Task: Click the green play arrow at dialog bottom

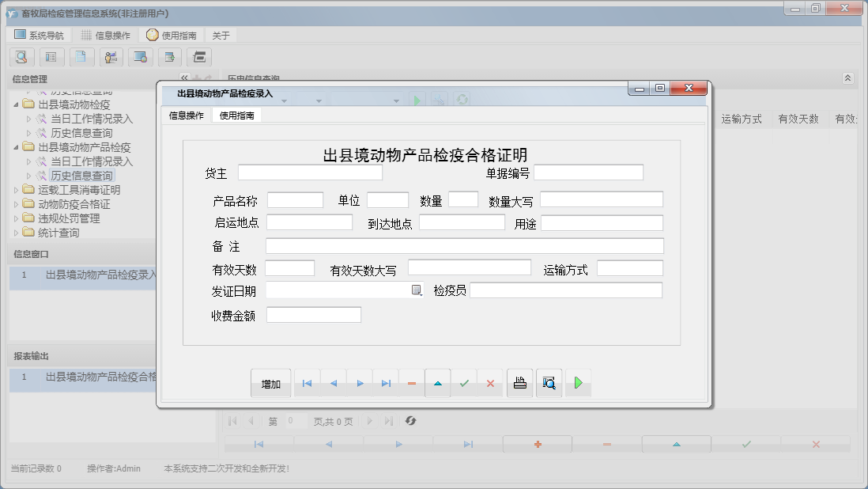Action: 578,383
